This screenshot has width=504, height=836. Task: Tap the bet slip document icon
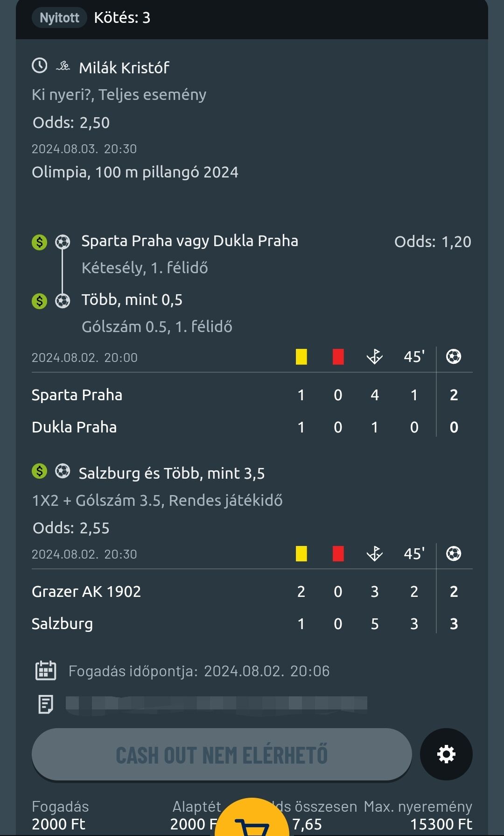[x=46, y=704]
